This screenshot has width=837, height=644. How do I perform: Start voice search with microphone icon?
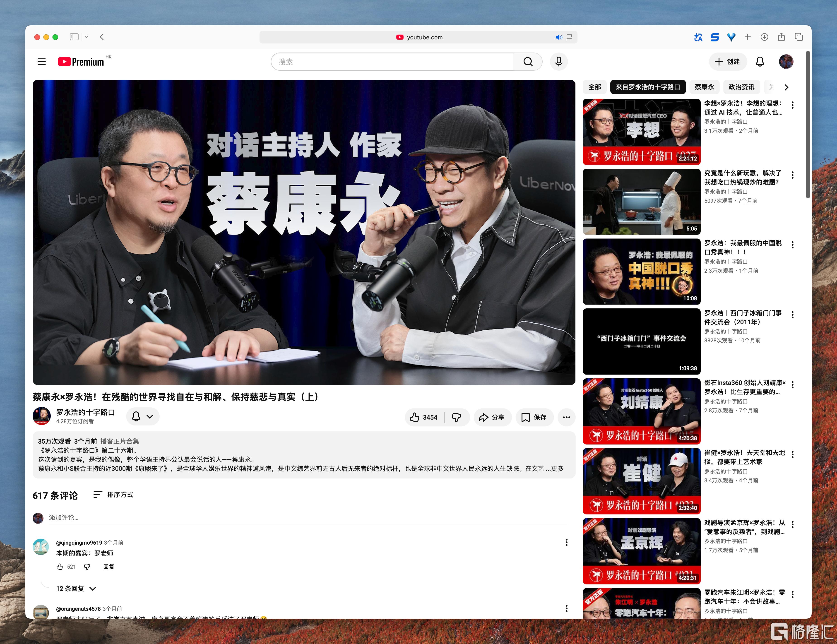coord(559,62)
